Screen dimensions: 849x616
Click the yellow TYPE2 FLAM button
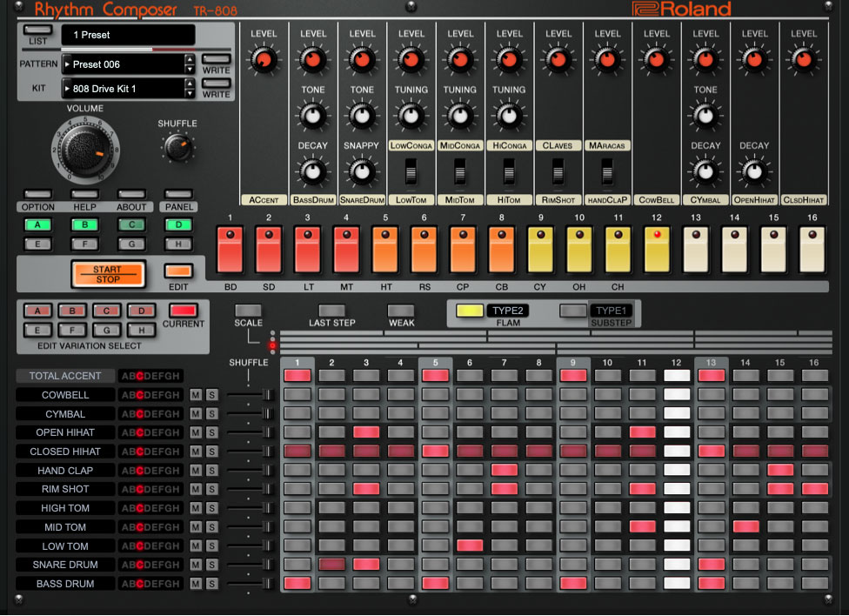470,311
